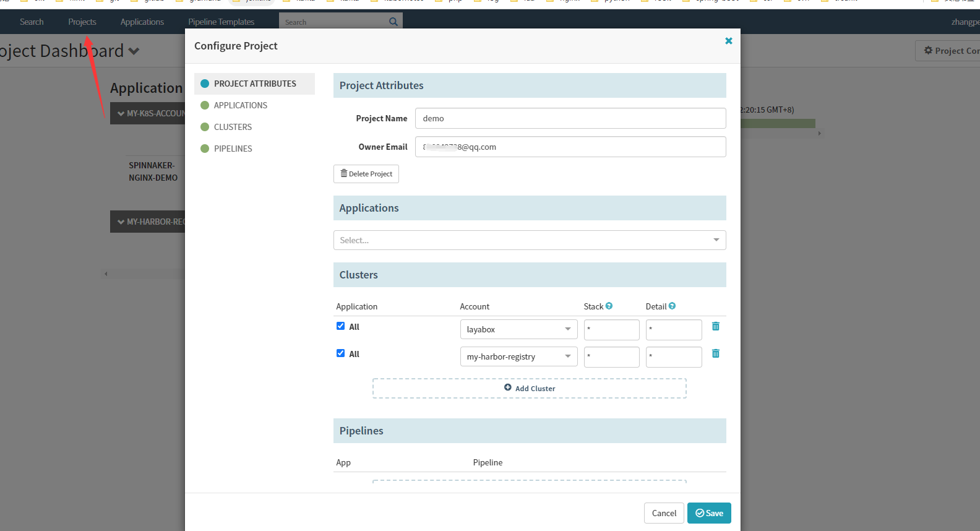Screen dimensions: 980x531
Task: Expand the Project Dashboard chevron menu
Action: 134,51
